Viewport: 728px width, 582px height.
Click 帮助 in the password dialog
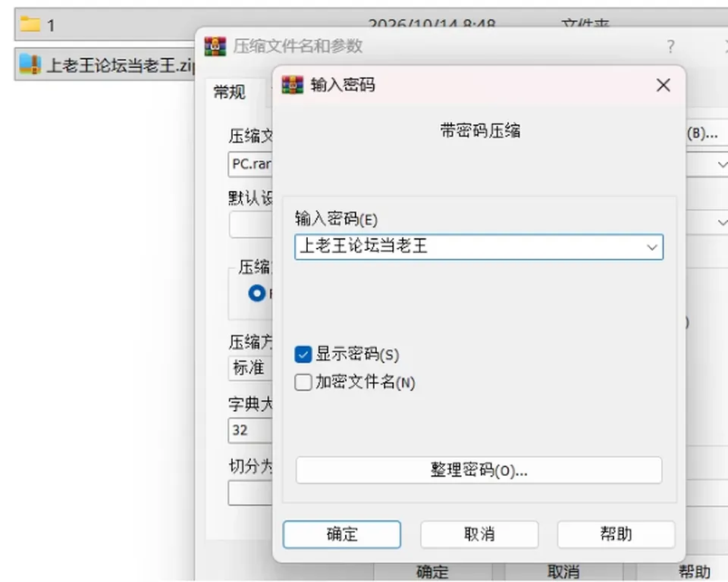click(616, 534)
